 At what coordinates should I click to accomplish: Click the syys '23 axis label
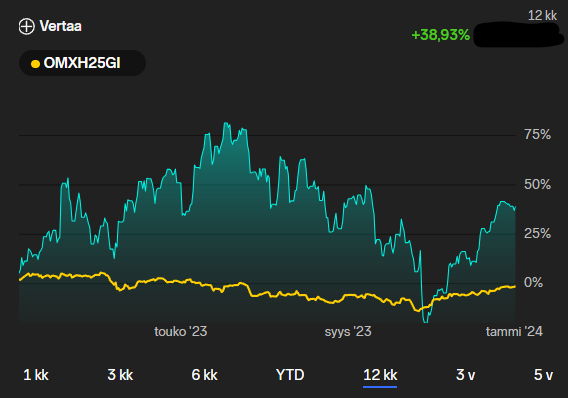tap(348, 331)
